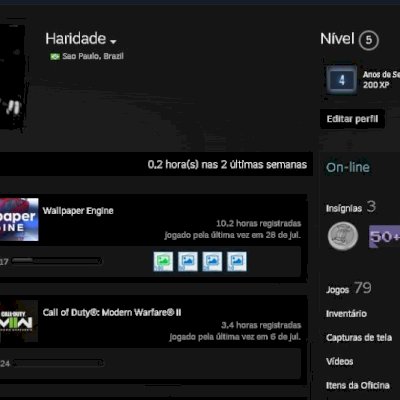Click the 4 years of service badge icon

(x=341, y=80)
